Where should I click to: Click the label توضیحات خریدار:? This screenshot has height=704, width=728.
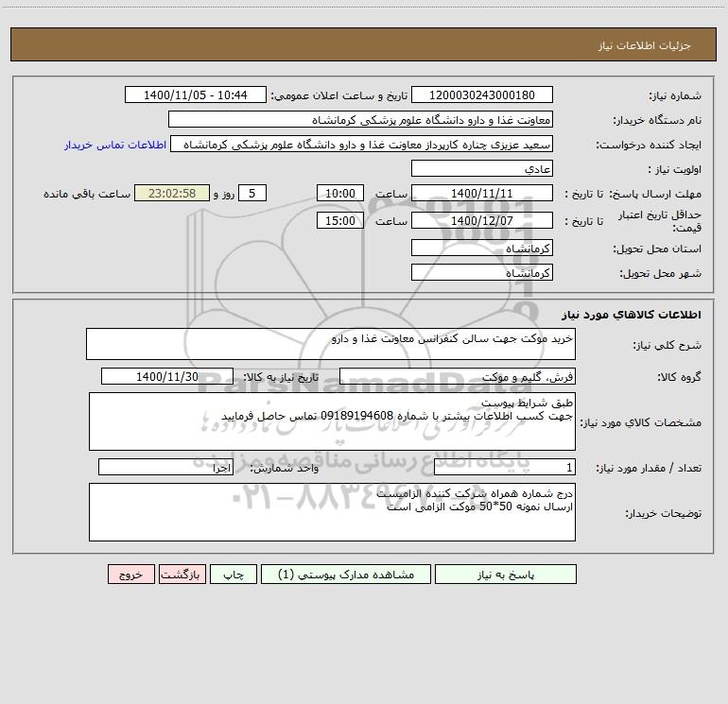[x=663, y=513]
